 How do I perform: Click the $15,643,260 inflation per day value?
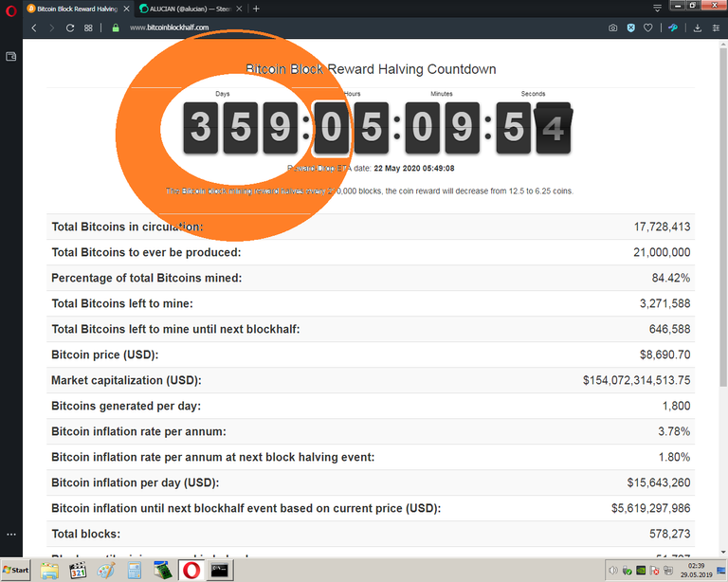coord(659,482)
